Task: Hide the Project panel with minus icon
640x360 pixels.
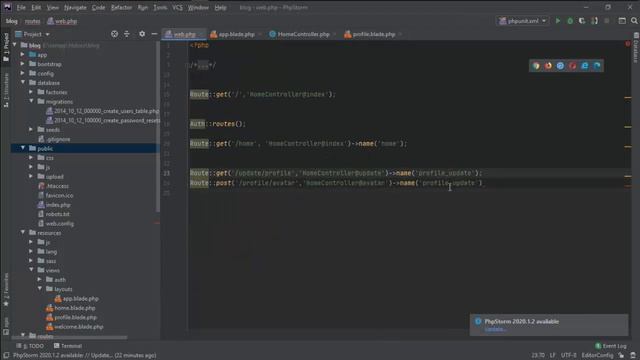Action: click(x=154, y=34)
